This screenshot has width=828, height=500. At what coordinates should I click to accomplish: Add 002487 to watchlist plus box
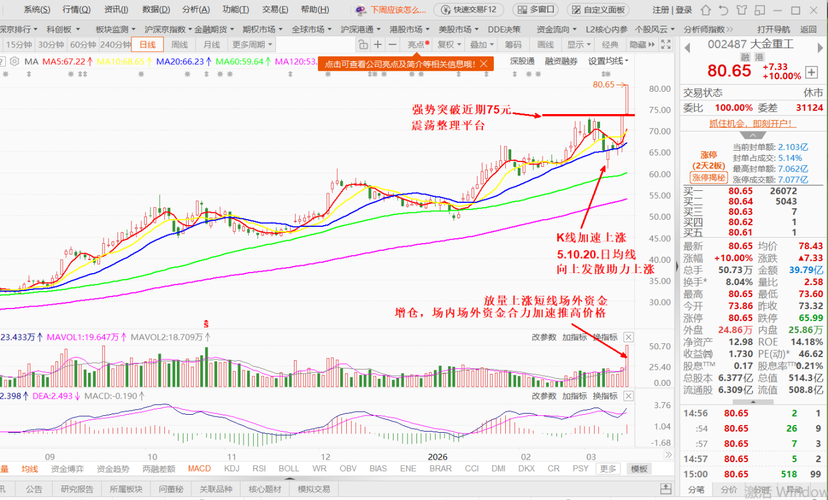pos(812,72)
